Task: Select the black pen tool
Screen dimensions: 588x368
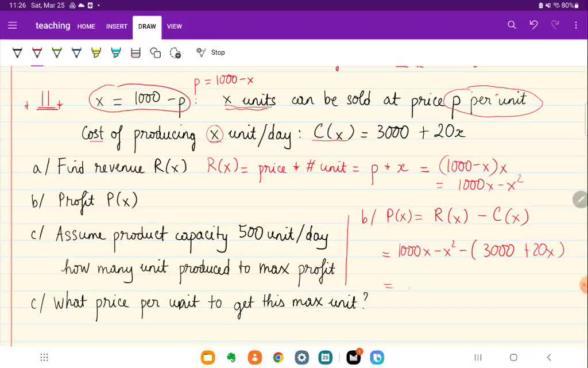Action: [17, 52]
